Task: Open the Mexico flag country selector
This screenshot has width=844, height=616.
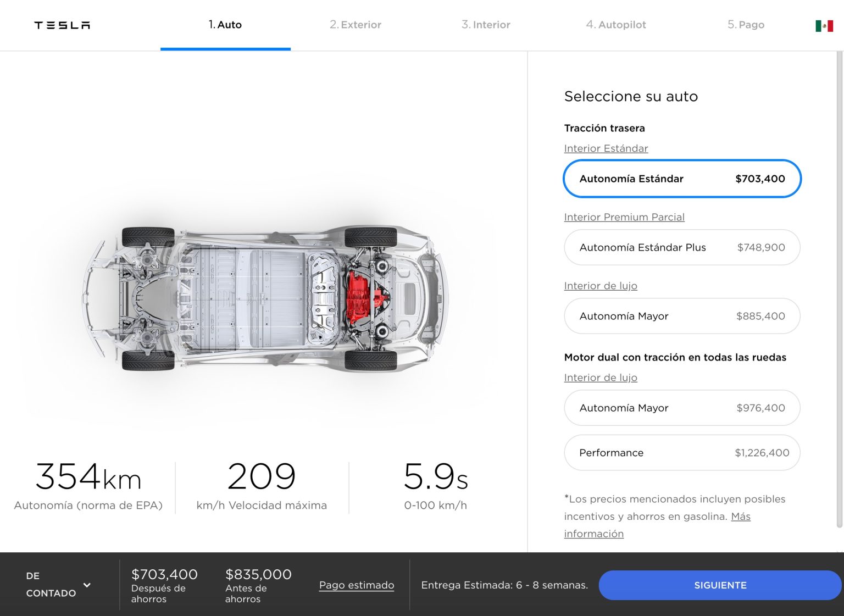Action: pyautogui.click(x=824, y=26)
